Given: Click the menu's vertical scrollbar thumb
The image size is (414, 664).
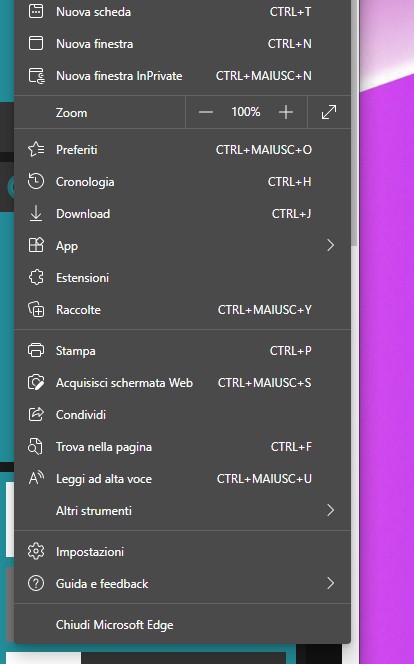Looking at the screenshot, I should [354, 123].
